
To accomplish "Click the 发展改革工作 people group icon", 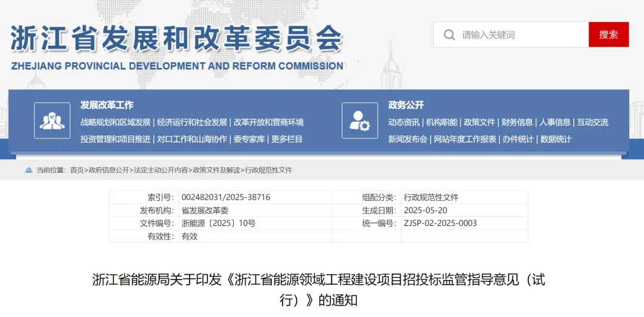I will pos(52,121).
